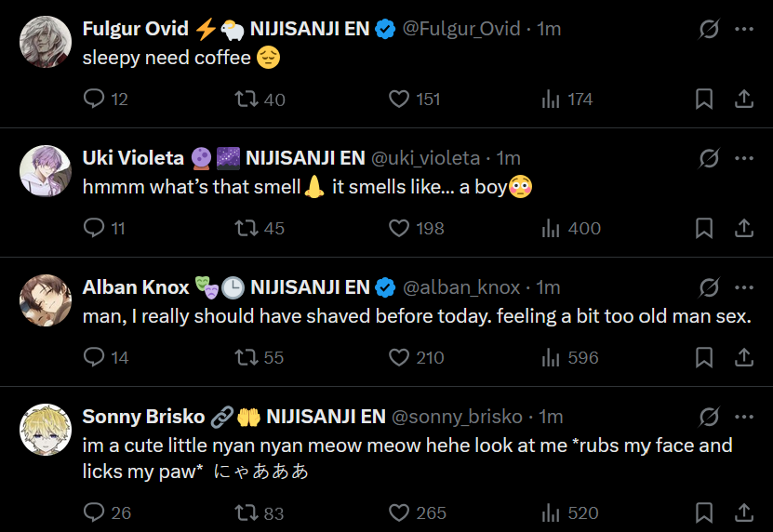Open more options on Sonny Brisko's tweet
Screen dimensions: 773x532
click(744, 417)
